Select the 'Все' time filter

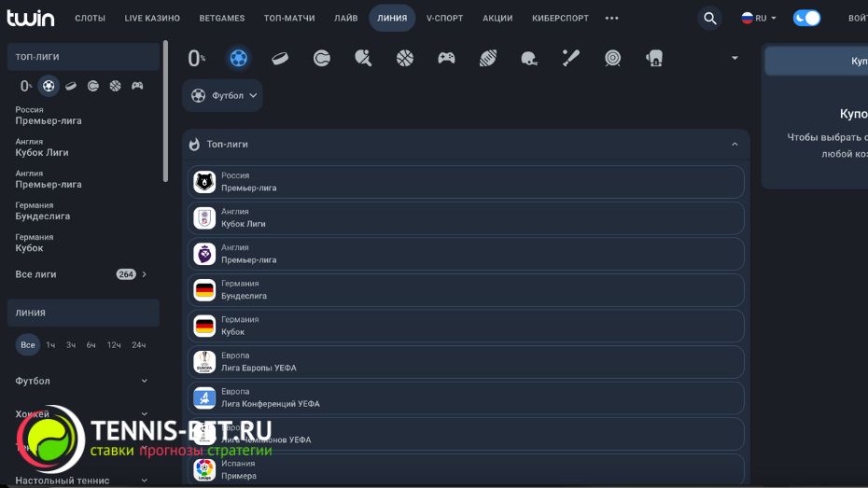(x=28, y=344)
